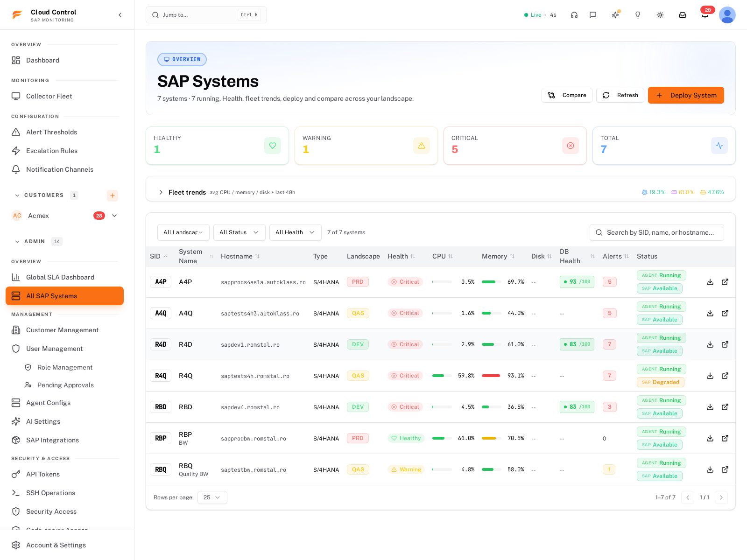Focus the Search by SID field
Screen dimensions: 747x560
click(657, 232)
